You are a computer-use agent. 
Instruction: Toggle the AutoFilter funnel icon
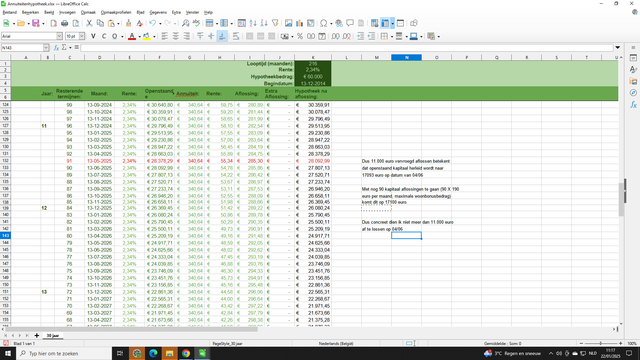coord(275,23)
